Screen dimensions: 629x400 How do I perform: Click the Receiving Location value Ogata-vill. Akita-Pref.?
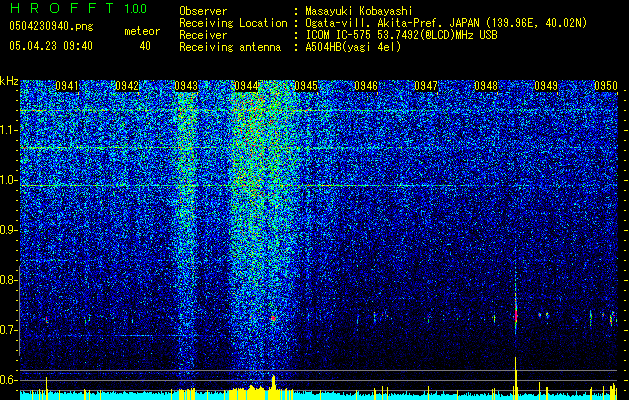coord(392,23)
